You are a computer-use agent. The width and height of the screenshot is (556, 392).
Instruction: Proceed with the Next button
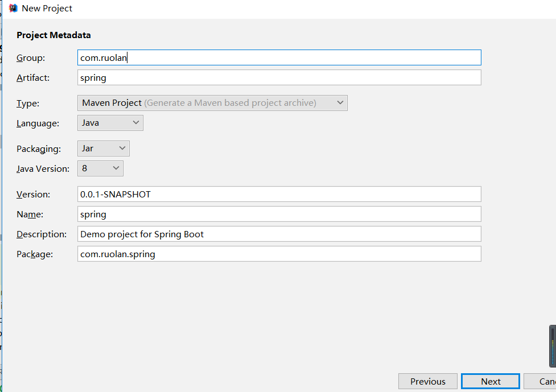[x=491, y=381]
